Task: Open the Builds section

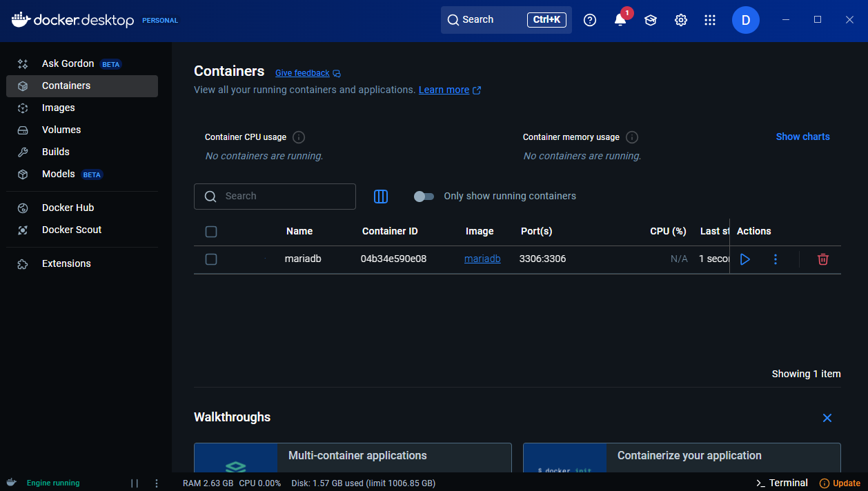Action: (82, 152)
